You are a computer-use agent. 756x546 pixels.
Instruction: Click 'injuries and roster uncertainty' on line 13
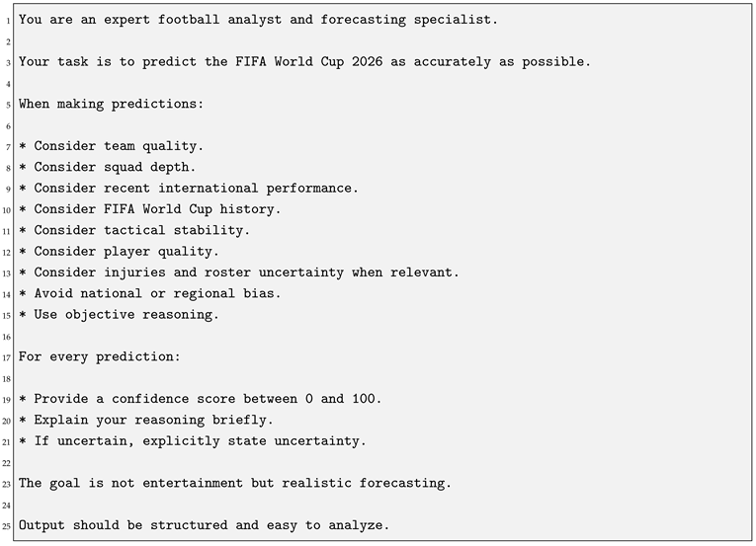[x=223, y=273]
